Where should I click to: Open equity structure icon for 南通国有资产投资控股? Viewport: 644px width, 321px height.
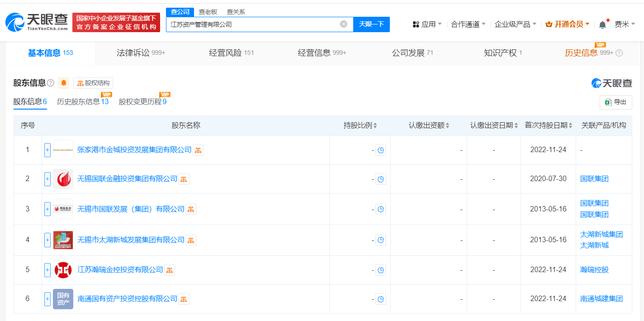pos(184,299)
